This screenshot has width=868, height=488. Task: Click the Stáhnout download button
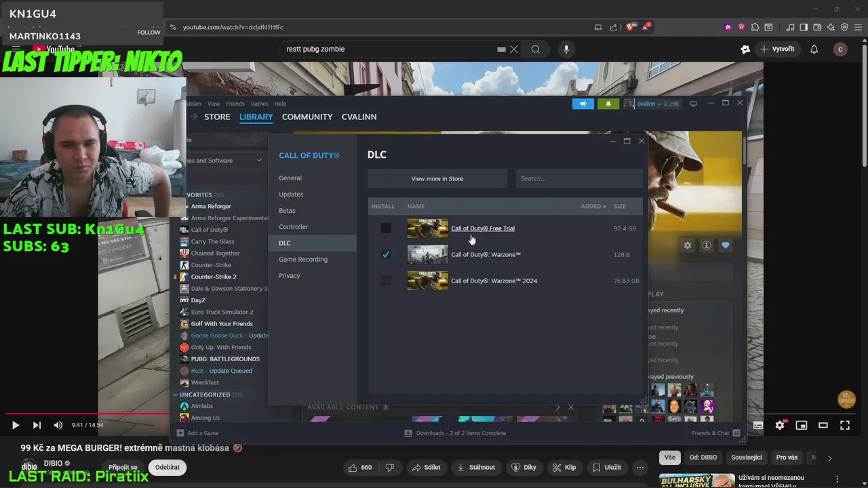tap(476, 467)
